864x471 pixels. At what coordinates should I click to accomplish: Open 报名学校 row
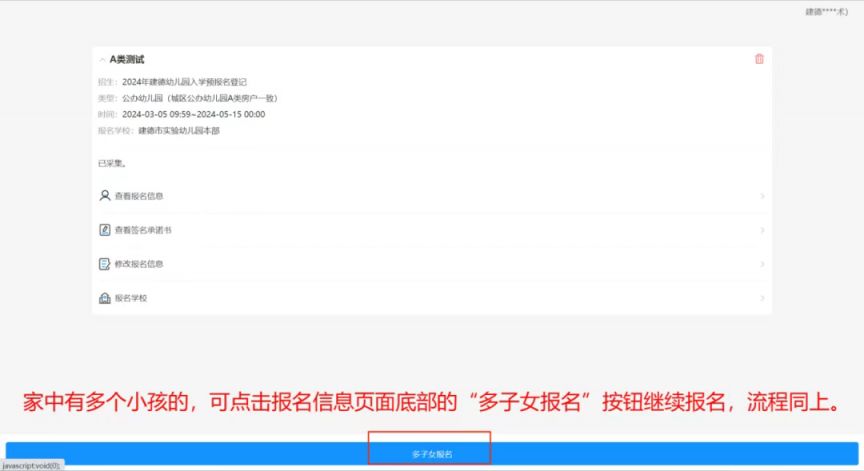tap(431, 298)
